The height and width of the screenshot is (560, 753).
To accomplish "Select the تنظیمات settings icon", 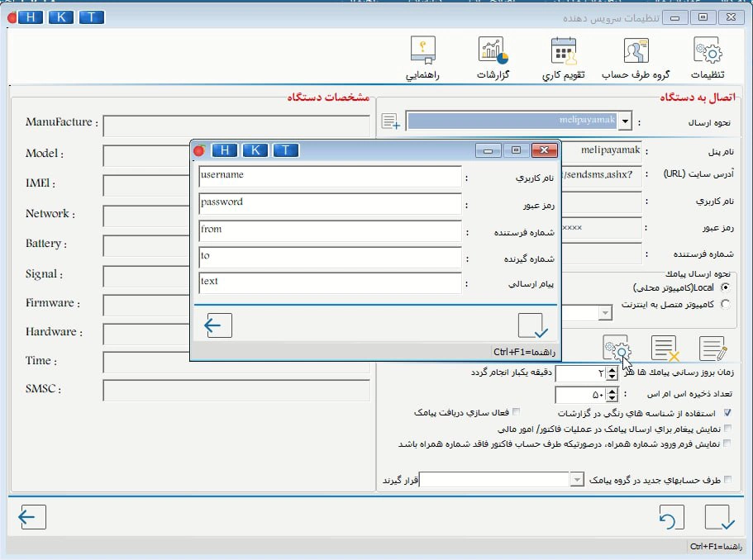I will [707, 51].
